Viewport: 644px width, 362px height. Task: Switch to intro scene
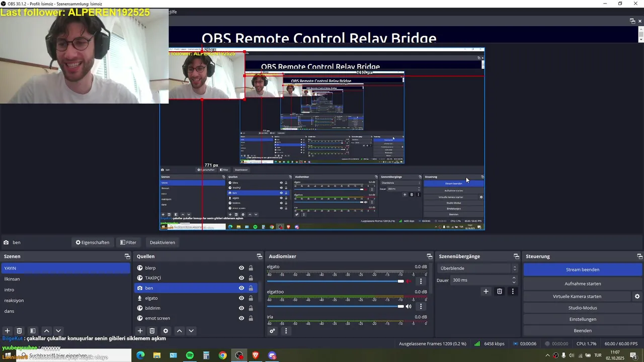(x=66, y=290)
